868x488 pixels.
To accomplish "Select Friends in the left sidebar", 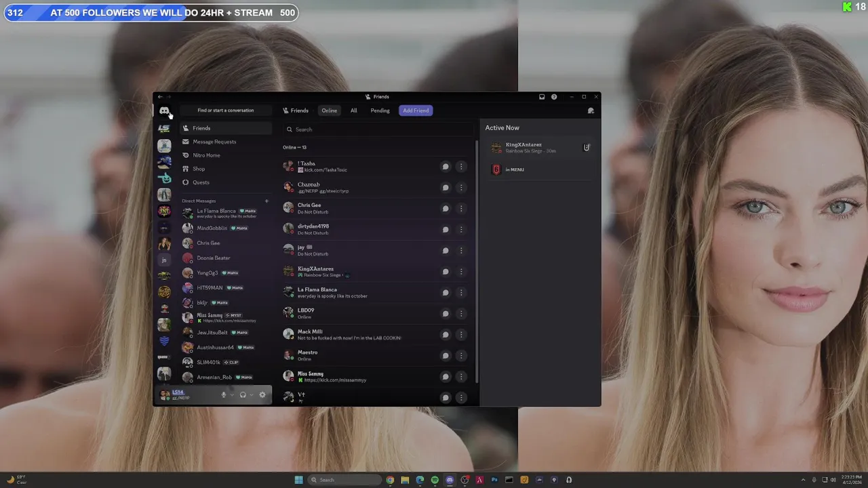I will (226, 128).
